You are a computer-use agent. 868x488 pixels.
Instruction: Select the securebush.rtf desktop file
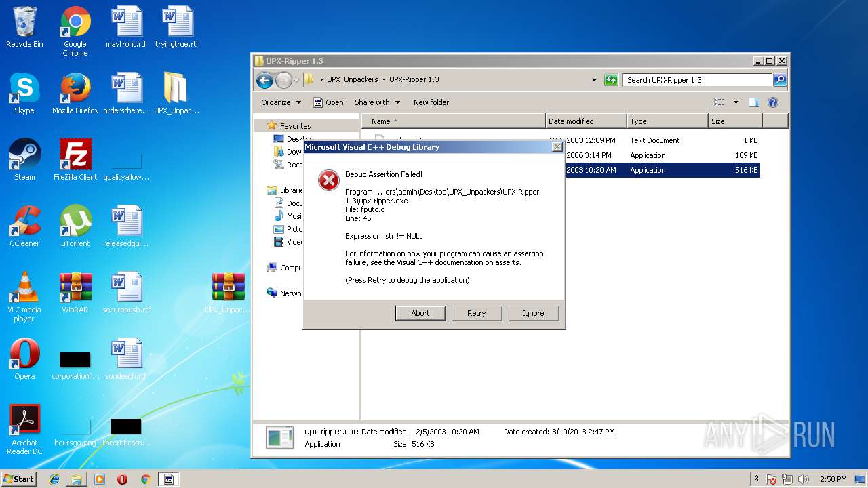[126, 293]
